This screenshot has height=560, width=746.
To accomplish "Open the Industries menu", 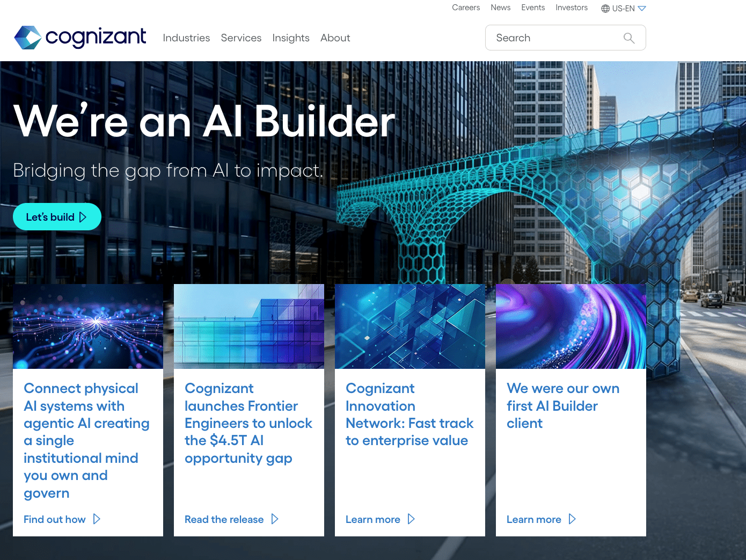I will 186,38.
